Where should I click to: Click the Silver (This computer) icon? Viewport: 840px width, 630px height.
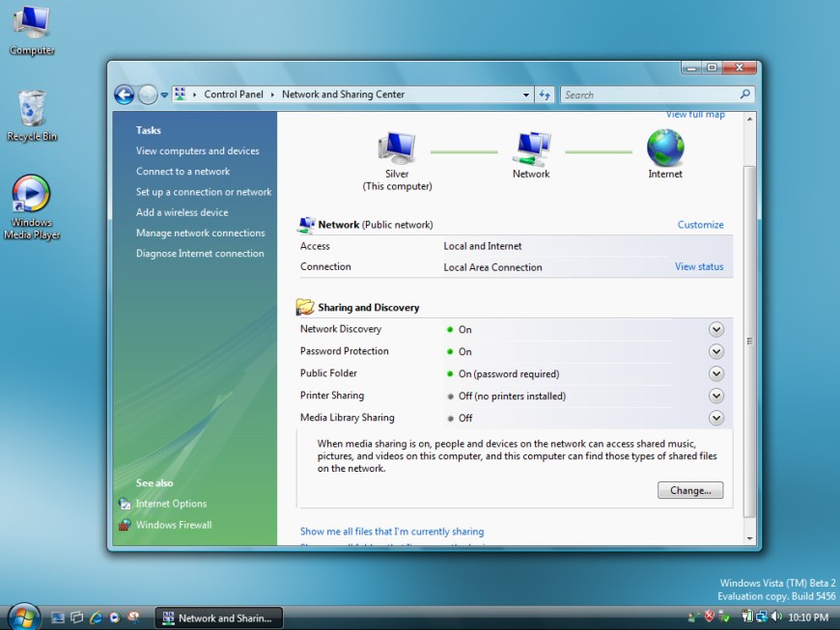397,148
